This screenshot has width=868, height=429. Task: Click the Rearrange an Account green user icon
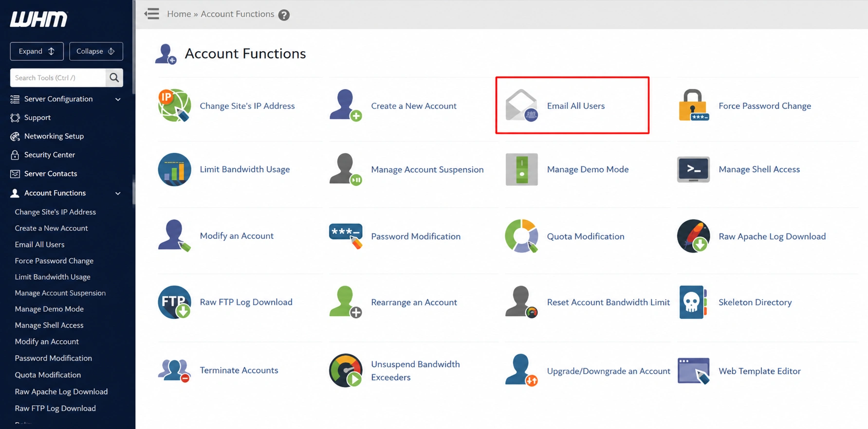346,302
